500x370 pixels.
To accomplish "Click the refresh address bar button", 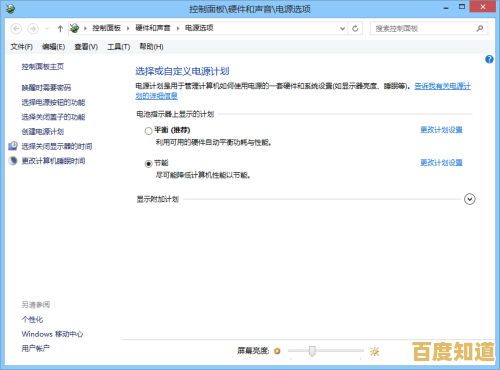I will 355,28.
